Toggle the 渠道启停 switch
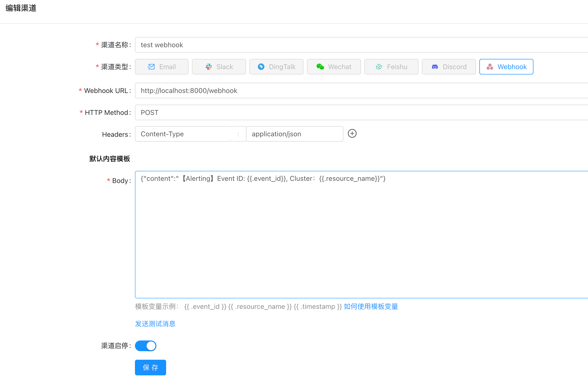Image resolution: width=588 pixels, height=386 pixels. (x=145, y=346)
